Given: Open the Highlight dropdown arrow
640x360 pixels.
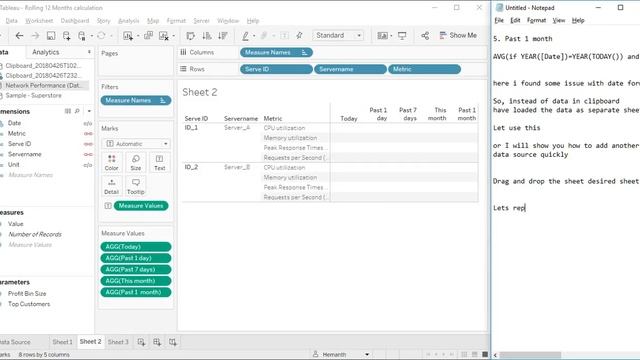Looking at the screenshot, I should pyautogui.click(x=254, y=36).
